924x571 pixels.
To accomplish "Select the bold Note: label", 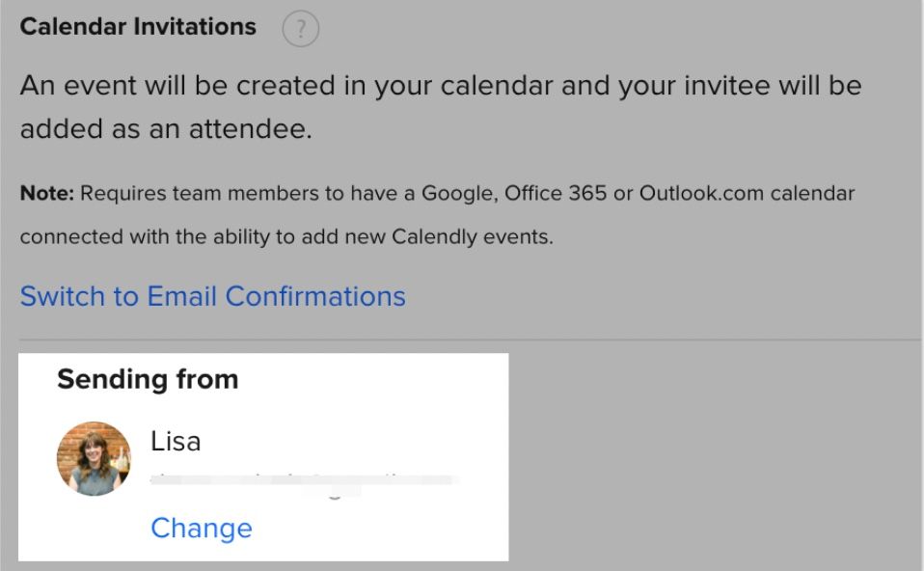I will coord(47,193).
